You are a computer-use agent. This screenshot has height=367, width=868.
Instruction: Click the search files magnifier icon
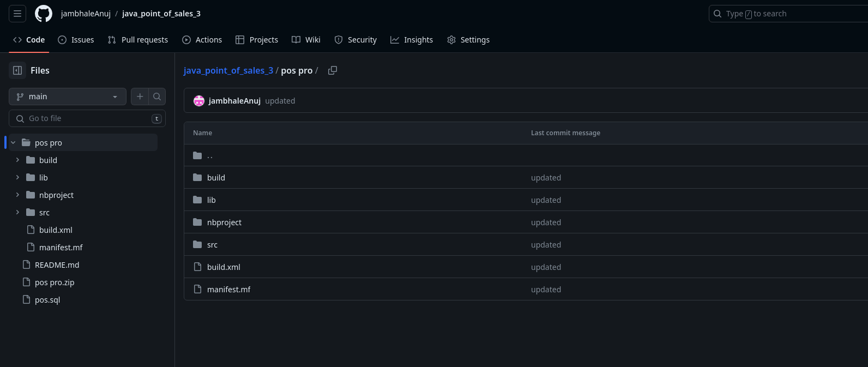click(157, 97)
